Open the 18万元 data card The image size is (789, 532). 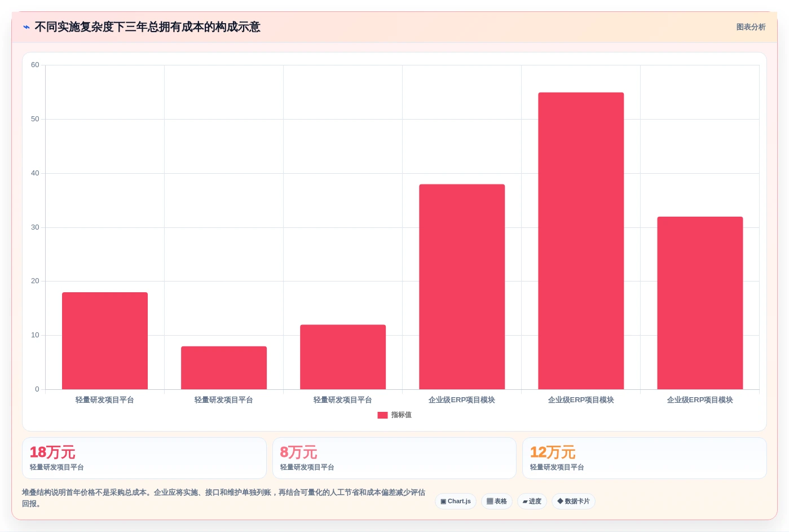point(144,458)
